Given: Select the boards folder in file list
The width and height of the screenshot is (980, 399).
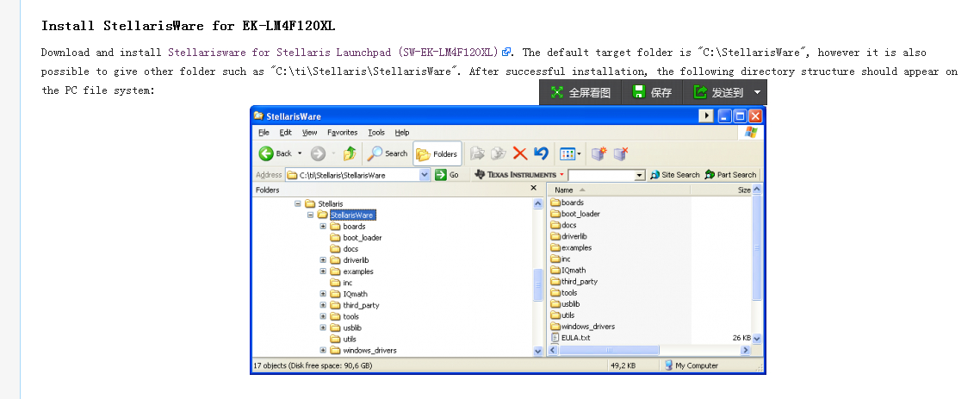Looking at the screenshot, I should coord(567,203).
